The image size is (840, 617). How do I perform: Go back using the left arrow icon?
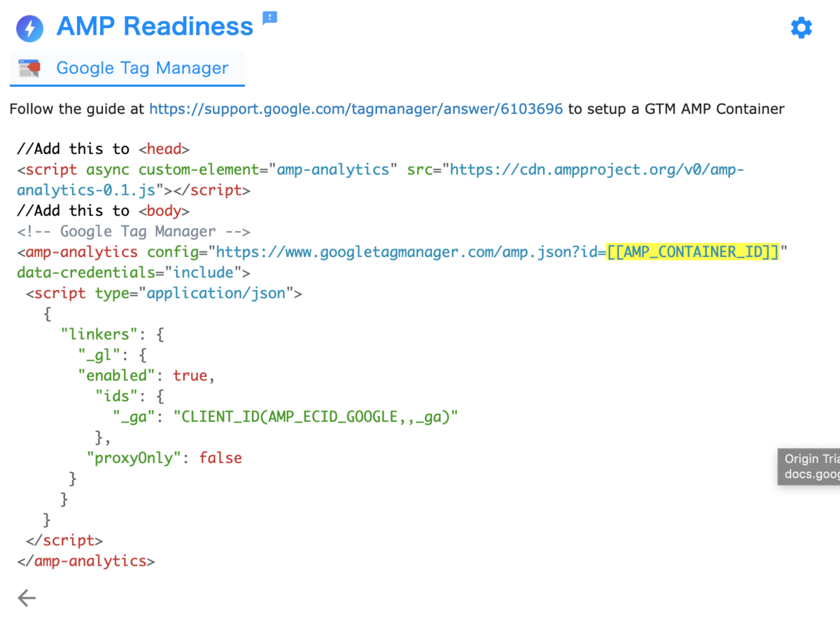[27, 597]
